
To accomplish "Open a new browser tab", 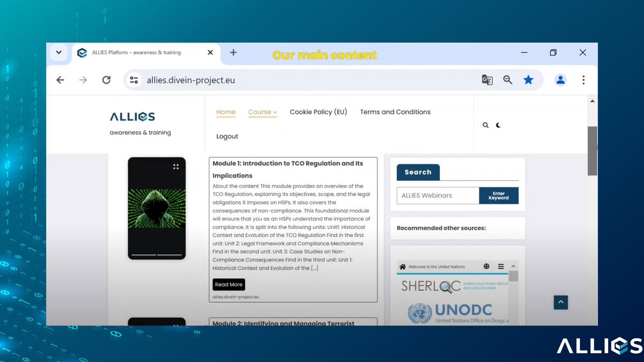I will 233,53.
